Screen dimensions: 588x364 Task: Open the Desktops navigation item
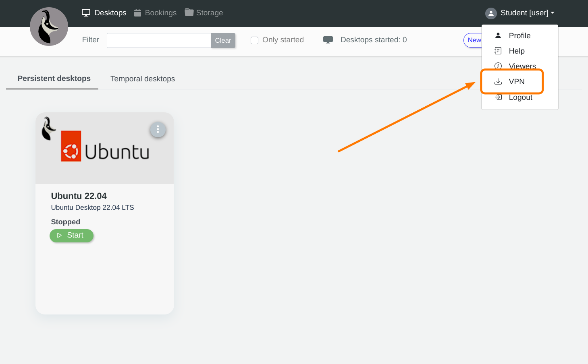tap(104, 13)
